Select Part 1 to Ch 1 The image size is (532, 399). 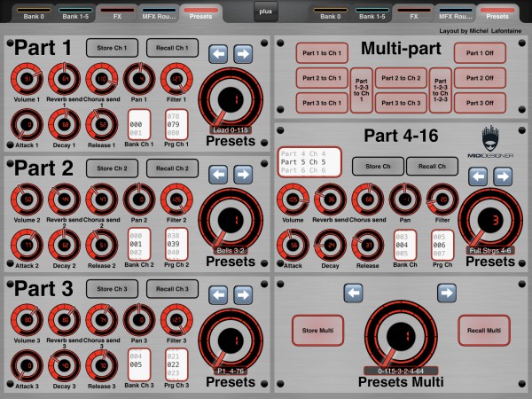pos(322,53)
